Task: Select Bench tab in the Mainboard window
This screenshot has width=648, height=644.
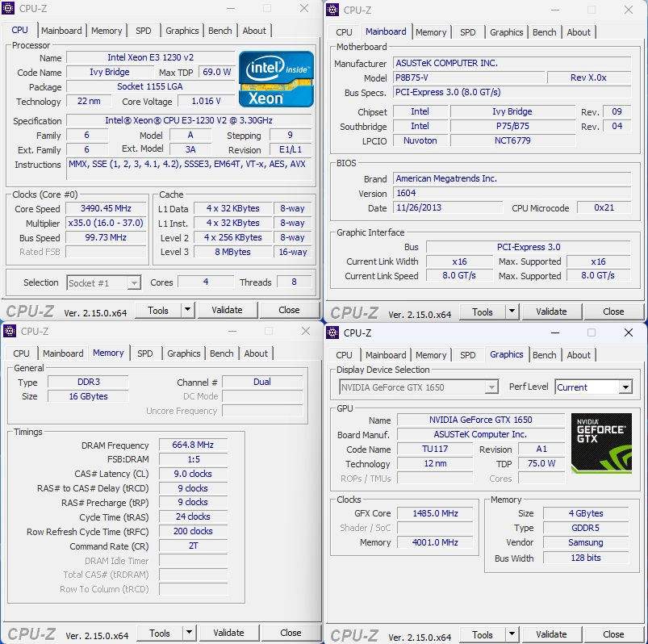Action: click(544, 32)
